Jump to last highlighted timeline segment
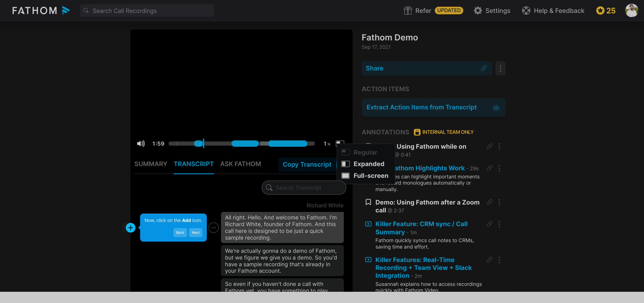 coord(288,144)
